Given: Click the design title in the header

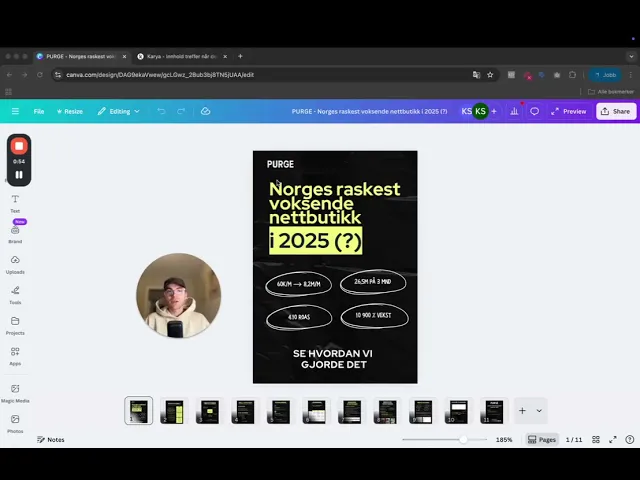Looking at the screenshot, I should click(x=369, y=111).
